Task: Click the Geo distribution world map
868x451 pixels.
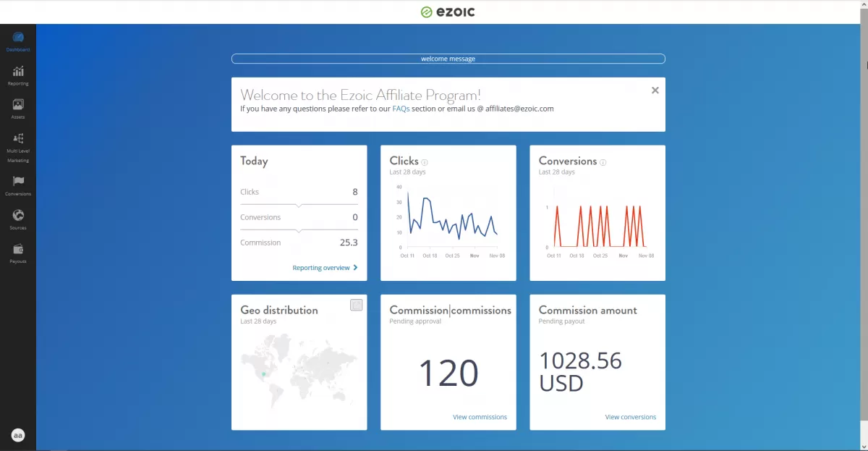Action: (x=299, y=369)
